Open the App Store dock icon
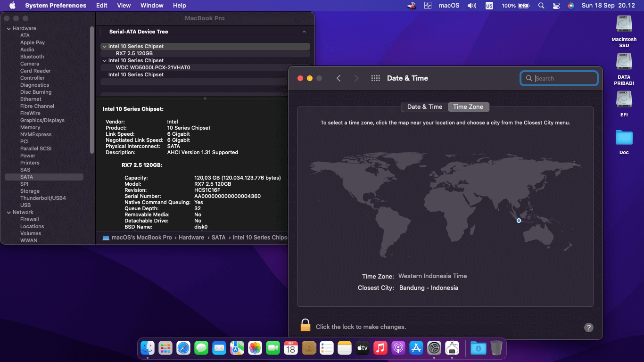 [416, 348]
